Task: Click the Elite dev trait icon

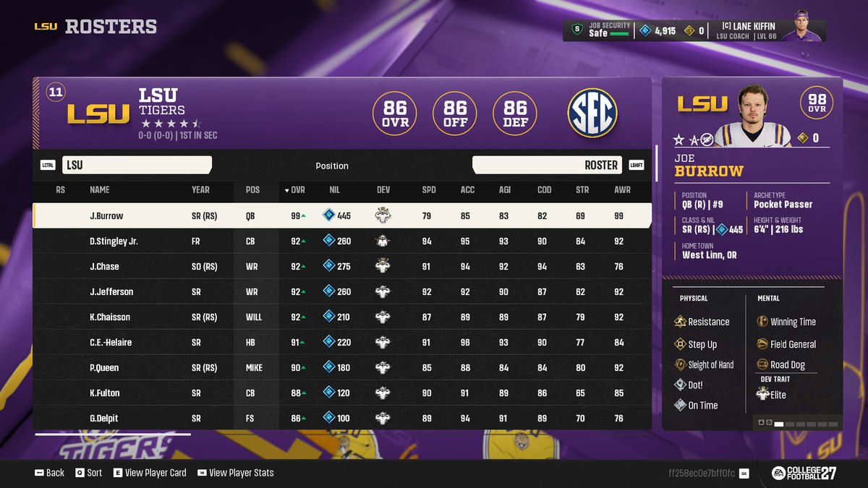Action: [762, 394]
